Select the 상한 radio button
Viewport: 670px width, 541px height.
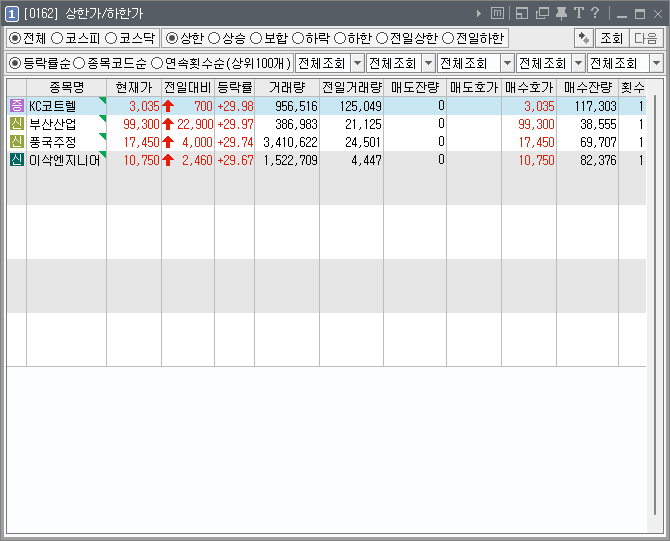coord(172,38)
